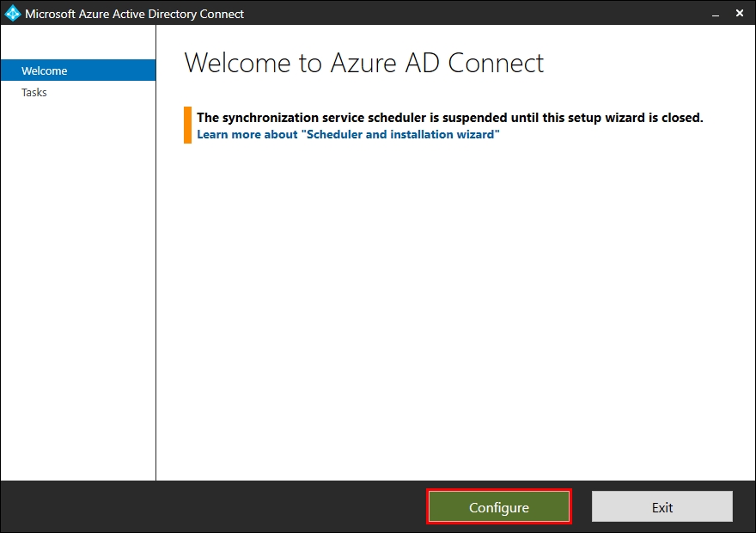Close the setup wizard window

click(739, 14)
